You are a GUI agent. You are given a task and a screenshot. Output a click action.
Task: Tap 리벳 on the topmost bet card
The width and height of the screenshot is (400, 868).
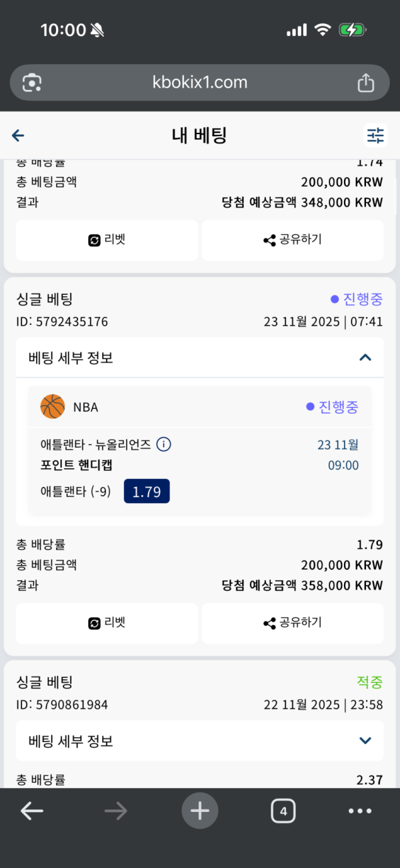[x=107, y=240]
